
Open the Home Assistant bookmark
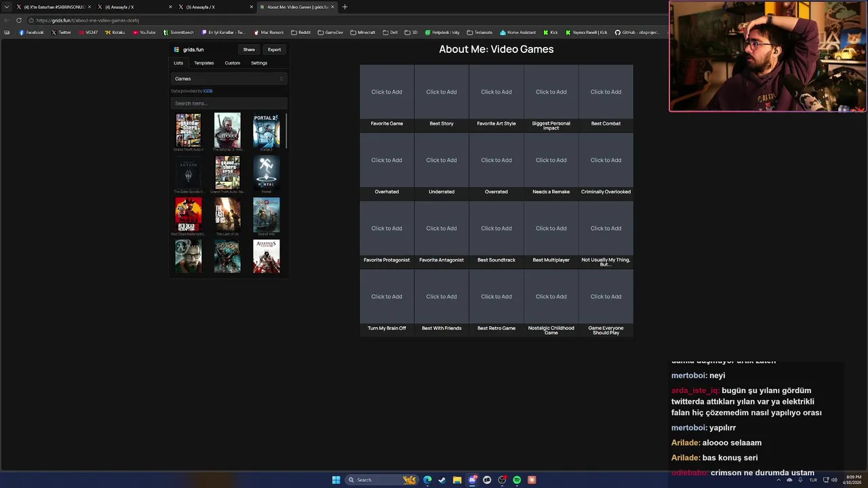pyautogui.click(x=518, y=33)
